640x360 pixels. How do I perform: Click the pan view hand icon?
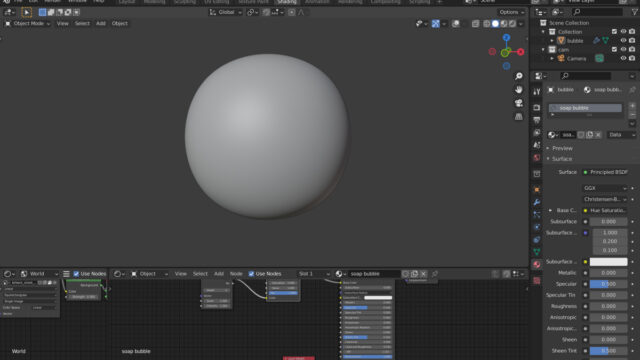[518, 89]
